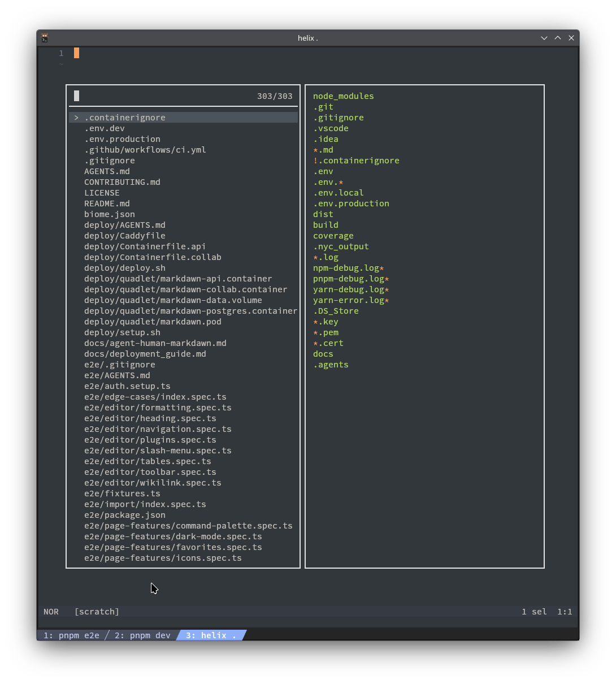Click the 303/303 match counter
The image size is (616, 684).
275,96
